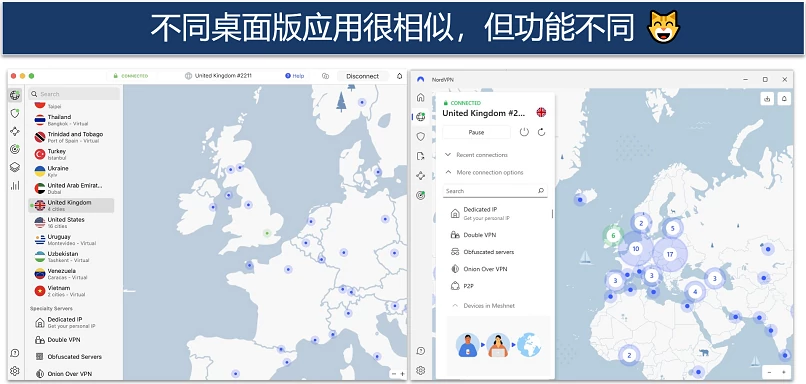Open statistics bar chart icon in Mac sidebar
This screenshot has width=806, height=384.
[15, 185]
